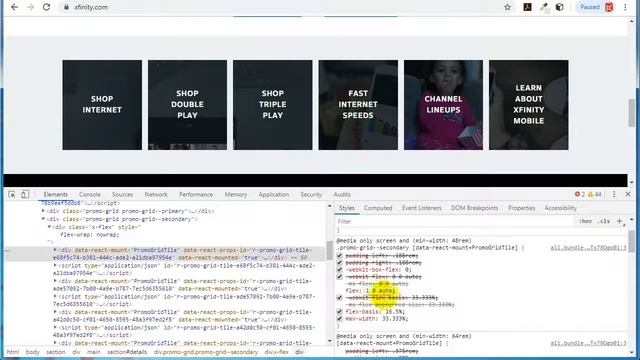Uncheck the -webkit-flex 0 0 auto property
Screen dimensions: 640x360
339,276
